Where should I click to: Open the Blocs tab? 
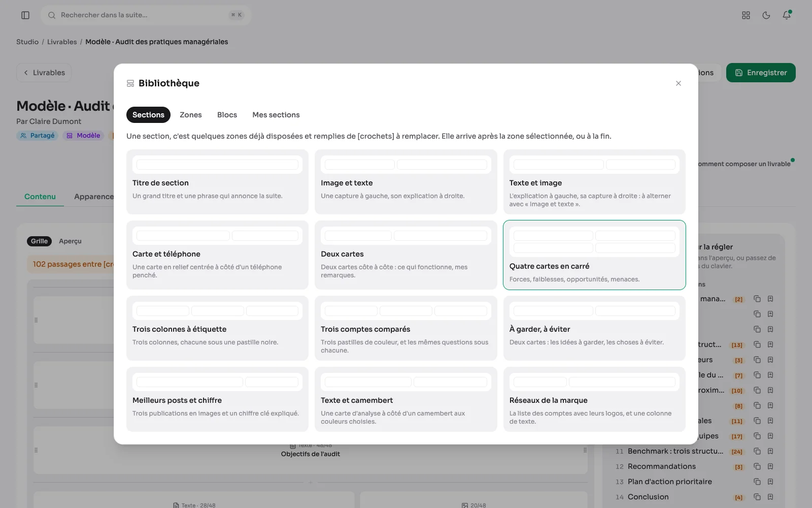(x=227, y=115)
